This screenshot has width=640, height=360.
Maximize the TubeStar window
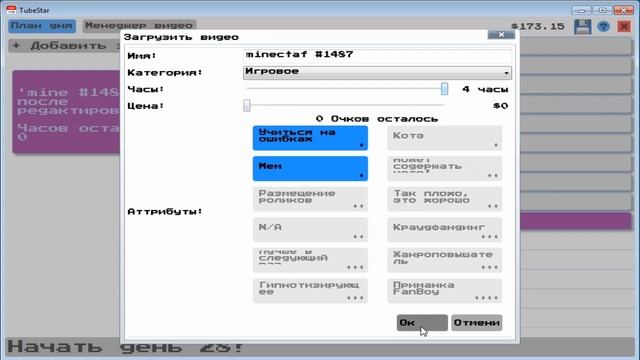(602, 10)
